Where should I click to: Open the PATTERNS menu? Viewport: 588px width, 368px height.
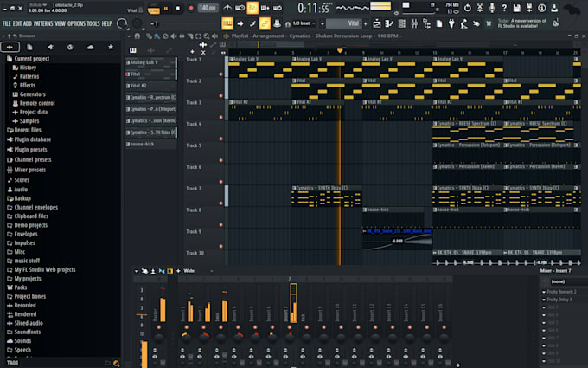43,23
